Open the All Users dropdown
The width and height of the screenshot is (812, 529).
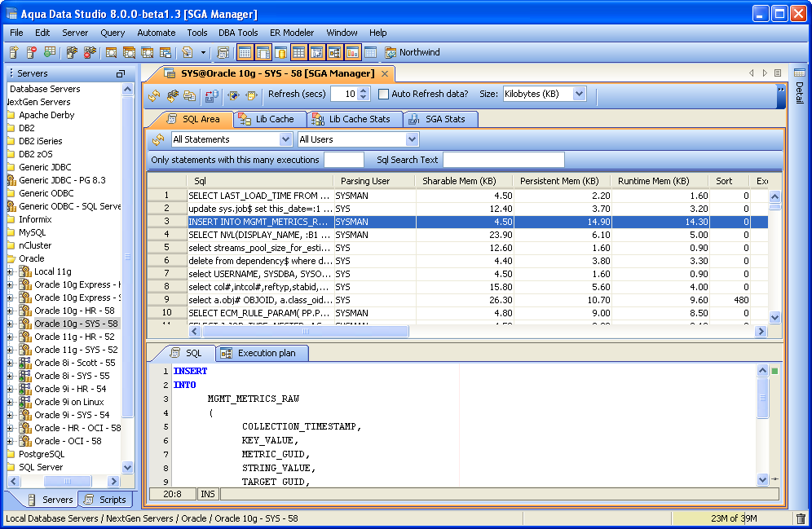click(x=412, y=139)
